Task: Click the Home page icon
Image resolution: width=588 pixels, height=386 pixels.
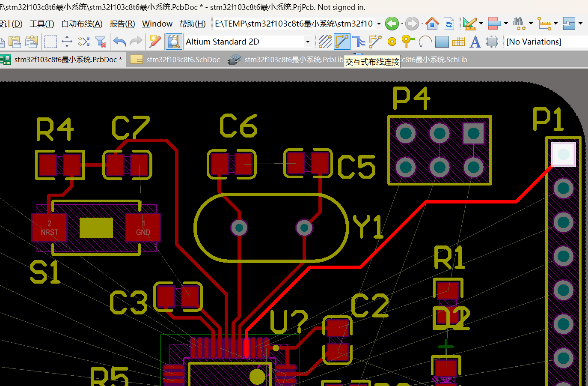Action: click(432, 24)
